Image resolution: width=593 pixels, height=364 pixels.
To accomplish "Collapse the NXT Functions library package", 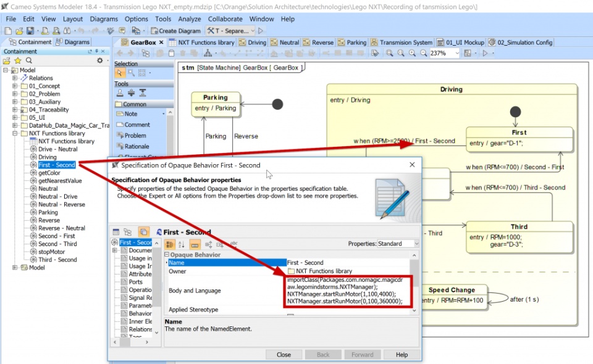I will (x=15, y=133).
